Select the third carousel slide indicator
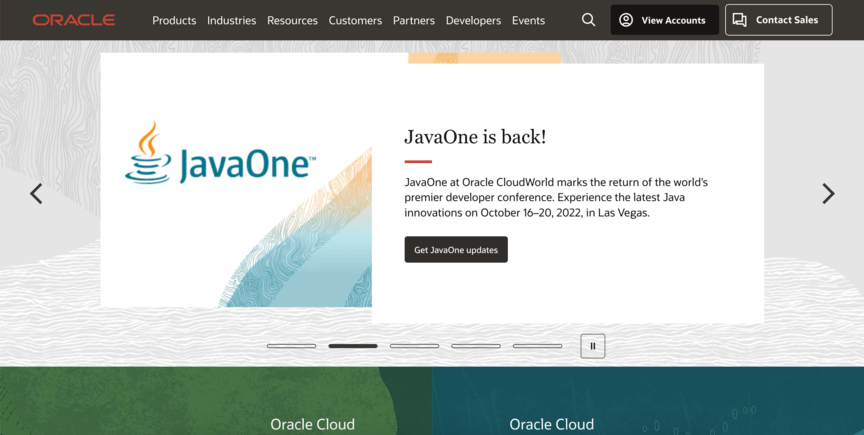864x435 pixels. (x=414, y=346)
